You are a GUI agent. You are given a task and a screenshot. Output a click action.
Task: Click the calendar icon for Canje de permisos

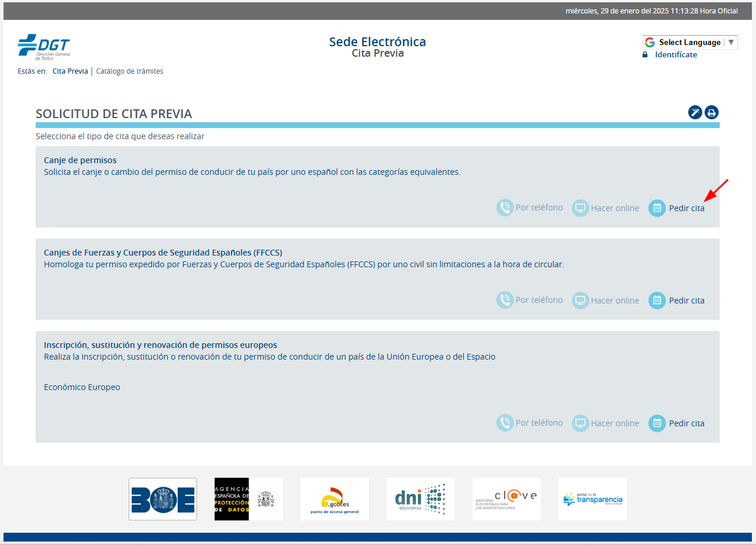click(x=657, y=208)
